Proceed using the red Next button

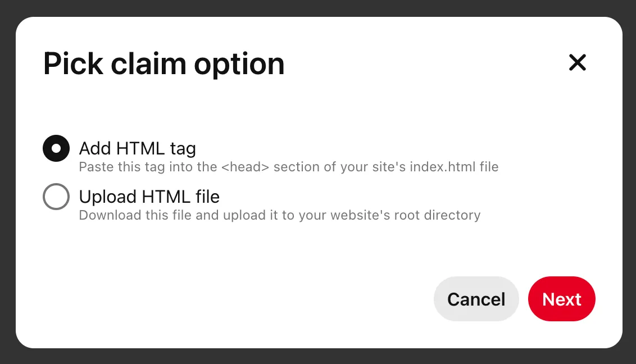(x=561, y=299)
